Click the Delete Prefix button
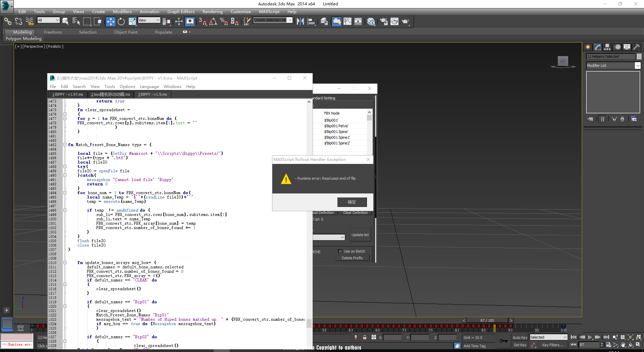644x352 pixels. (x=352, y=258)
